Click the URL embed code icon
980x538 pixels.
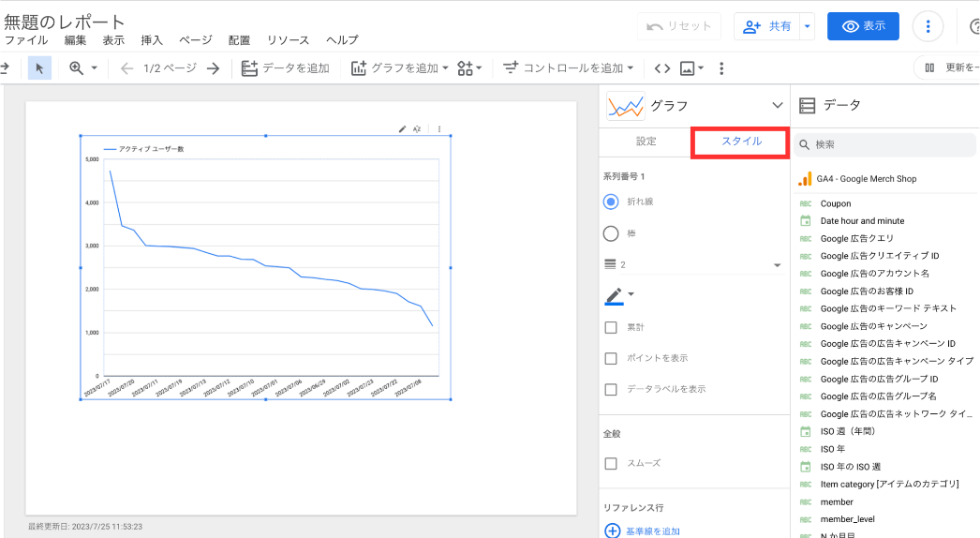(x=661, y=68)
